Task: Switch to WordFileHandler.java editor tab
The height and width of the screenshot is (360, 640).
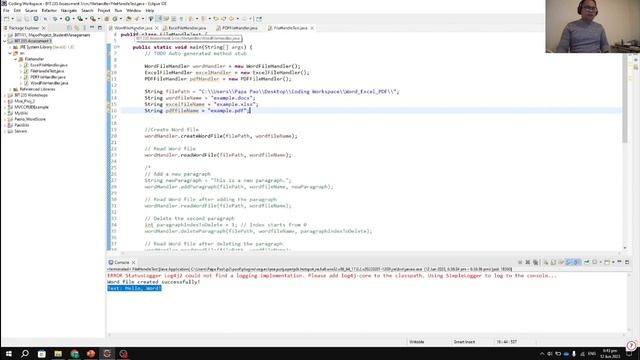Action: (133, 28)
